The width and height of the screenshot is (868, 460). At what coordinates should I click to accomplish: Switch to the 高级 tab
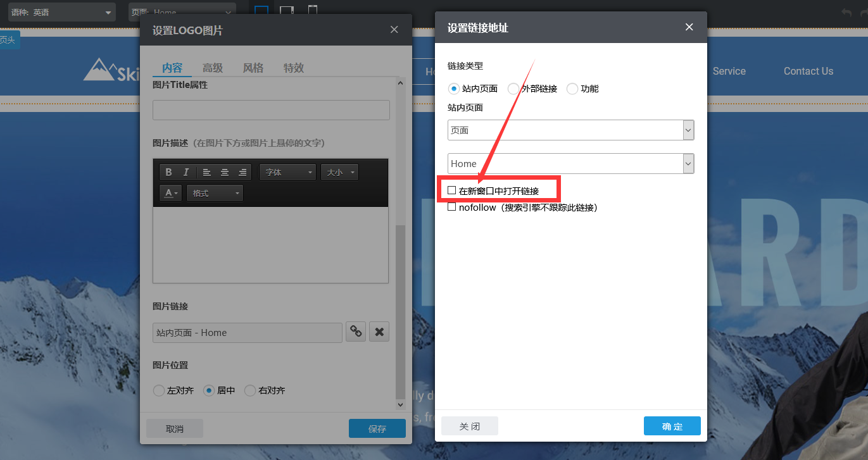pyautogui.click(x=213, y=68)
